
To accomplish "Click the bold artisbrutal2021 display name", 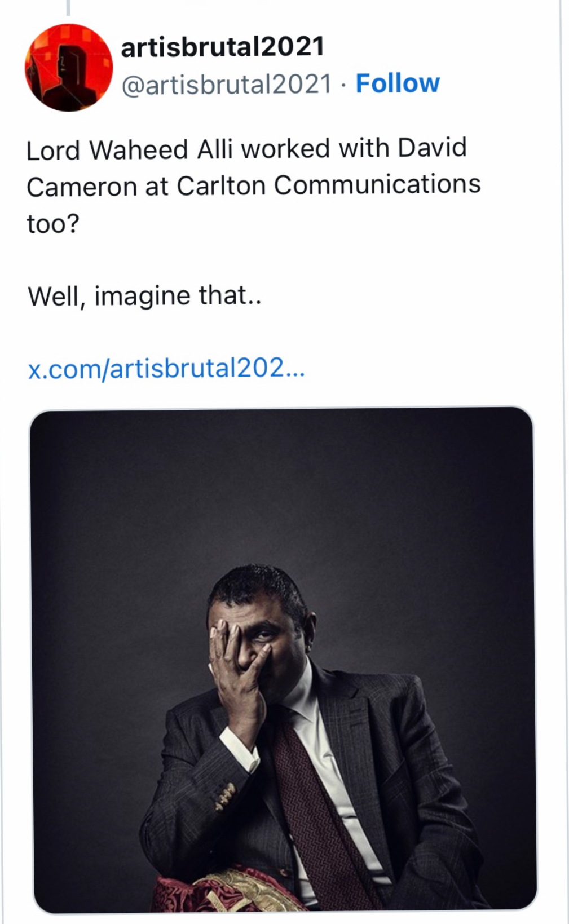I will (223, 47).
